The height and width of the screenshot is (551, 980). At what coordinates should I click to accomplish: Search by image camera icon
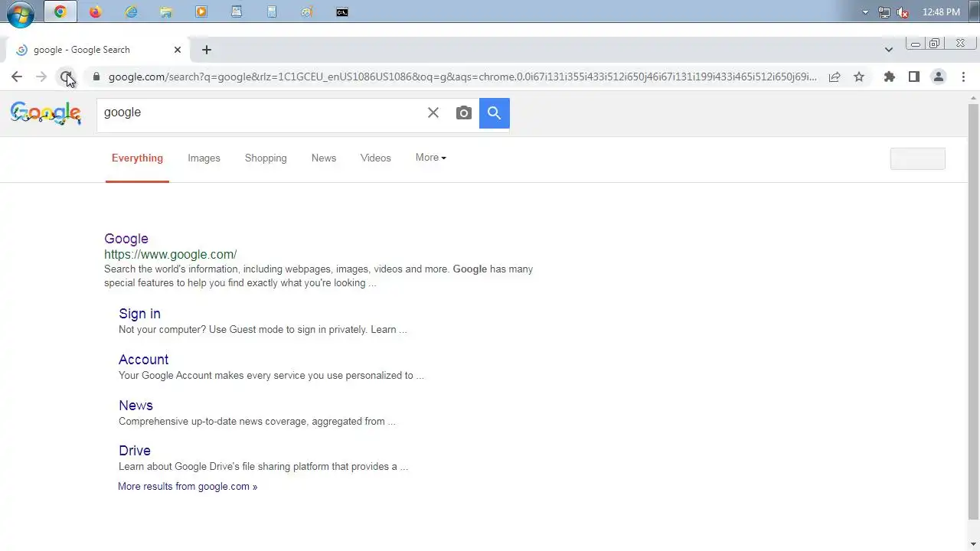463,113
